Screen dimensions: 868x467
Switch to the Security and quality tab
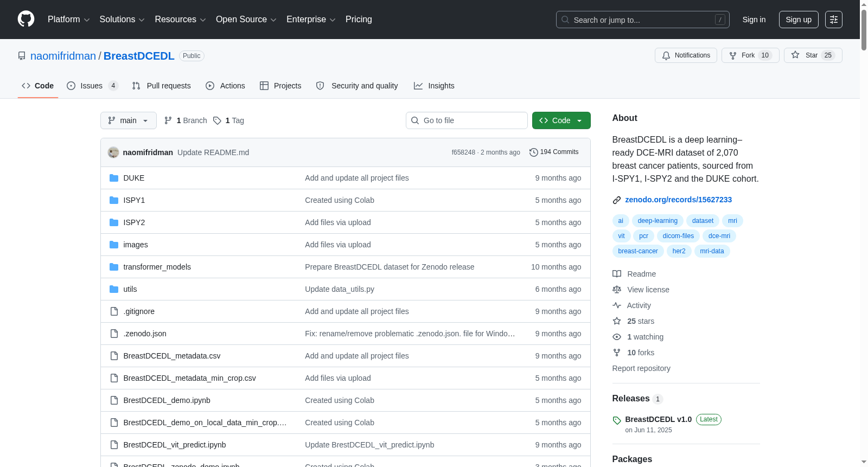(357, 86)
